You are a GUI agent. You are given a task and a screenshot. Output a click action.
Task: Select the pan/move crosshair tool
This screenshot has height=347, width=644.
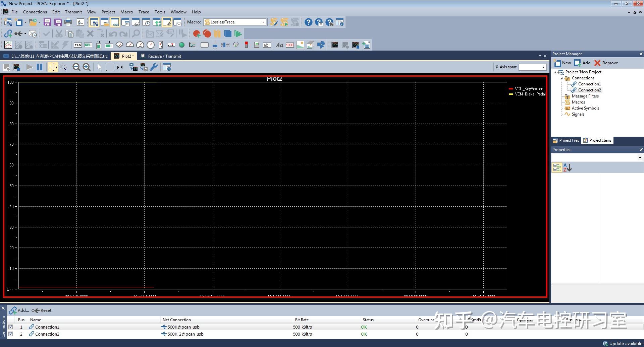(53, 67)
